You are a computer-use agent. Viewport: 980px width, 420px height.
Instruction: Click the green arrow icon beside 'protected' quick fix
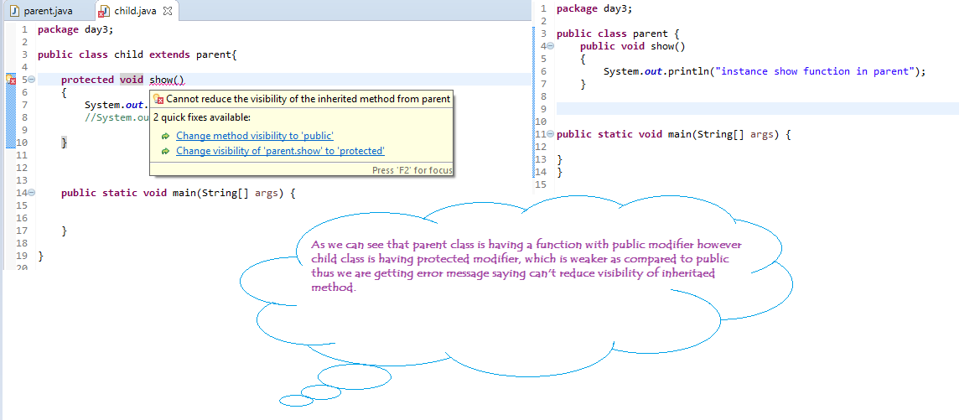point(165,151)
